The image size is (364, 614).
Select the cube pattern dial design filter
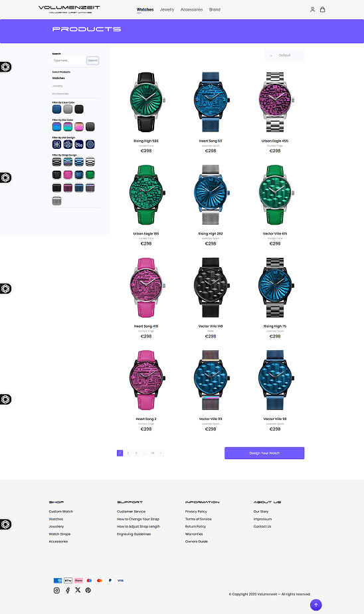pyautogui.click(x=68, y=144)
